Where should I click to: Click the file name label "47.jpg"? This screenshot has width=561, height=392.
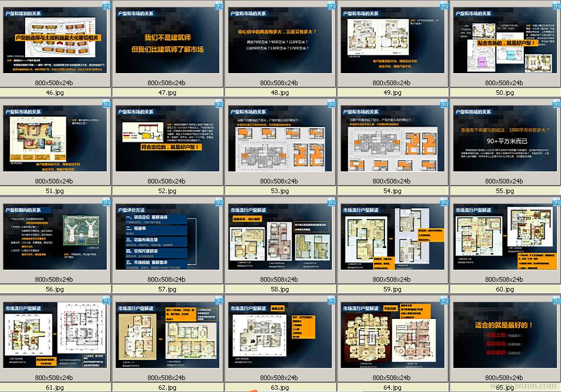click(167, 93)
